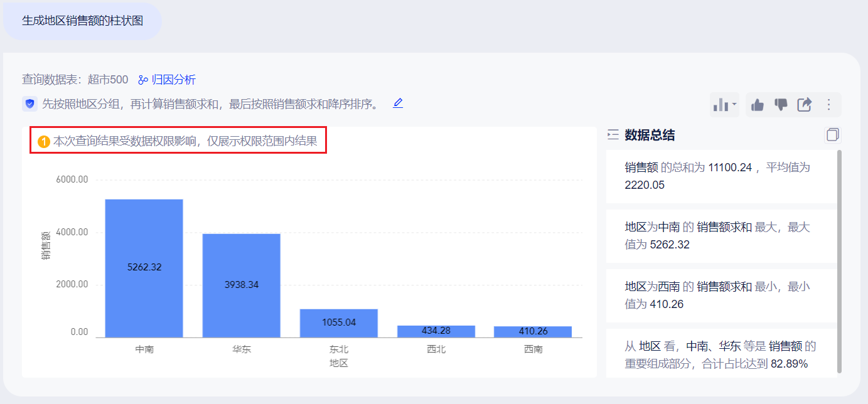Viewport: 868px width, 404px height.
Task: Click the thumbs-down dislike icon
Action: coord(781,105)
